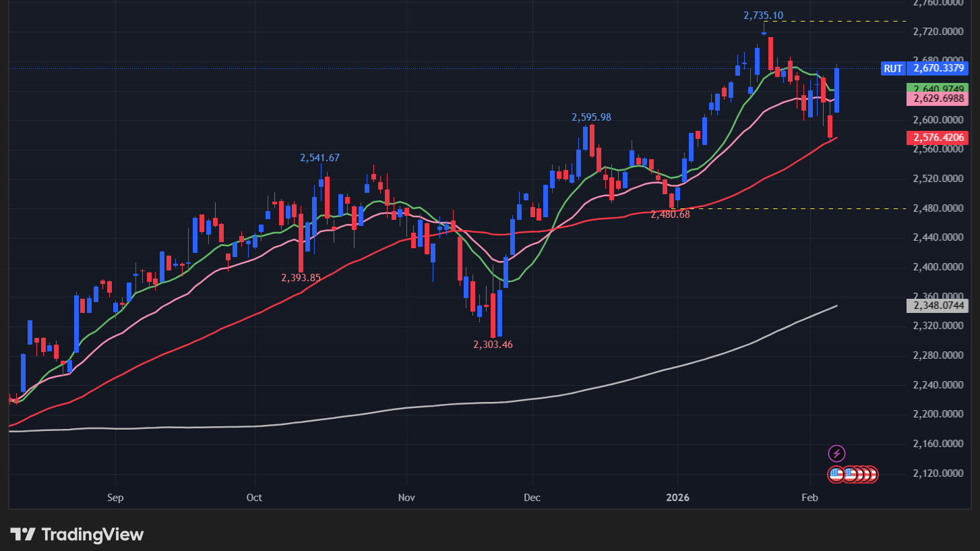Click the 2026 label on time axis
Viewport: 980px width, 551px height.
(677, 498)
